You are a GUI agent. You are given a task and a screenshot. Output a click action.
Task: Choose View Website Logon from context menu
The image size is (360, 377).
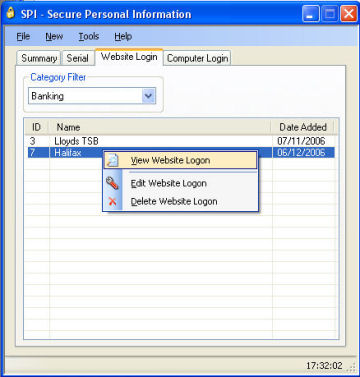pyautogui.click(x=180, y=160)
